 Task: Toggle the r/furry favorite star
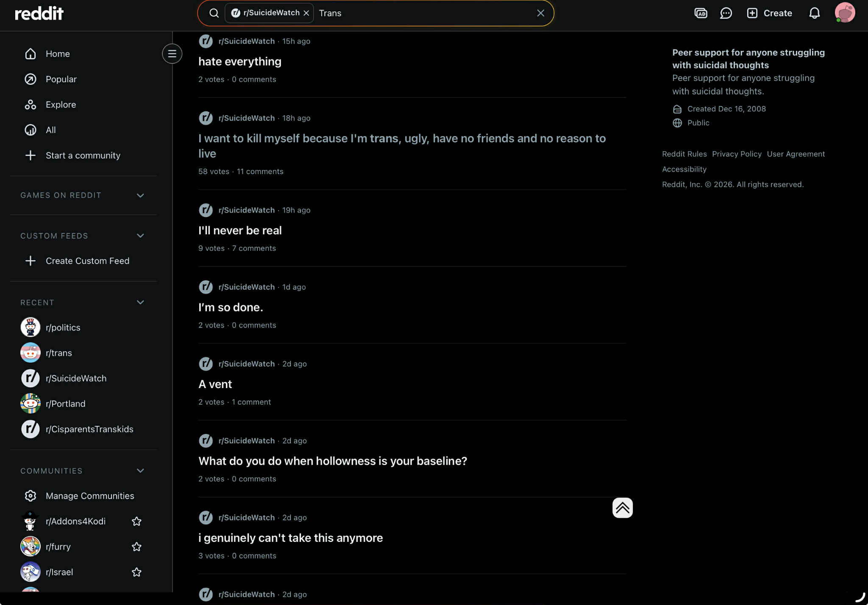(136, 547)
